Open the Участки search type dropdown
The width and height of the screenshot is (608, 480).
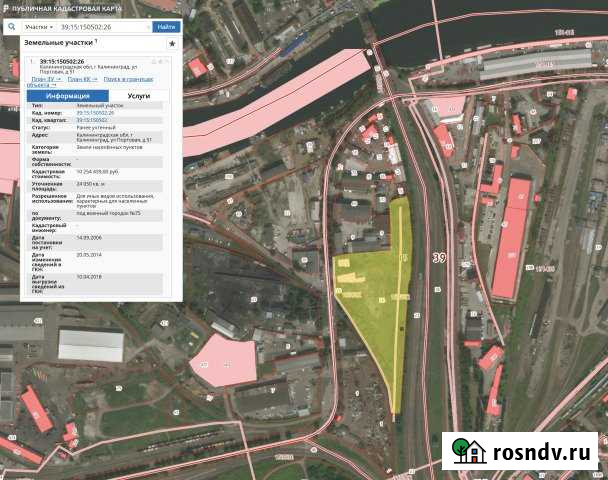[37, 27]
